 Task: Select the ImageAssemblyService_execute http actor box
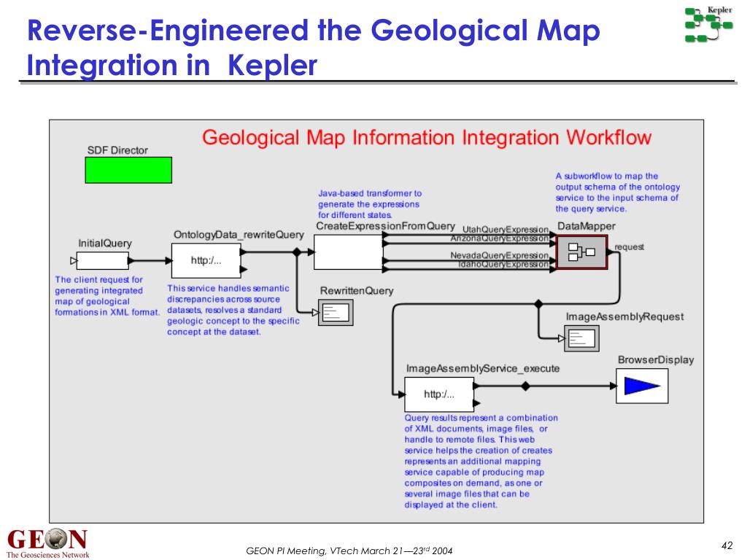pyautogui.click(x=439, y=394)
